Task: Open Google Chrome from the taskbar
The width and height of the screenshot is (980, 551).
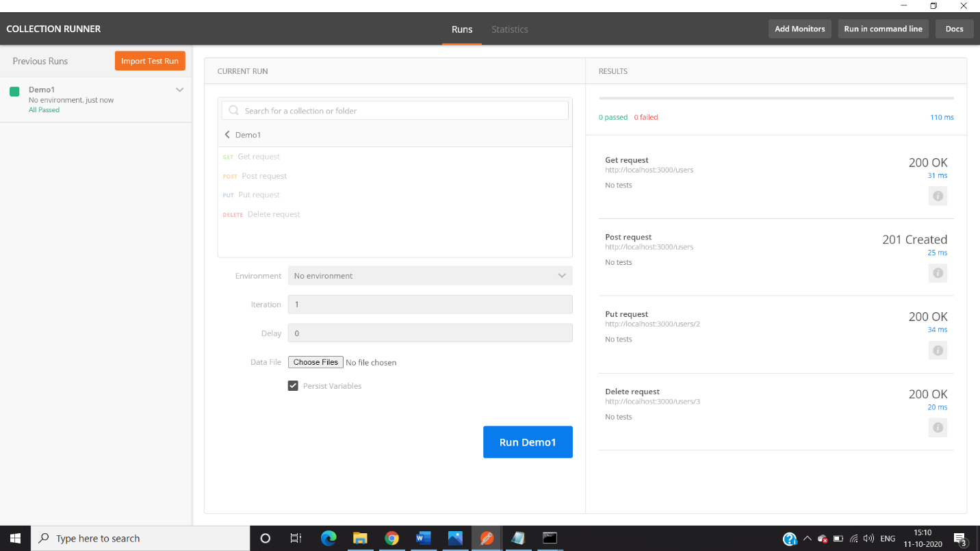Action: (391, 539)
